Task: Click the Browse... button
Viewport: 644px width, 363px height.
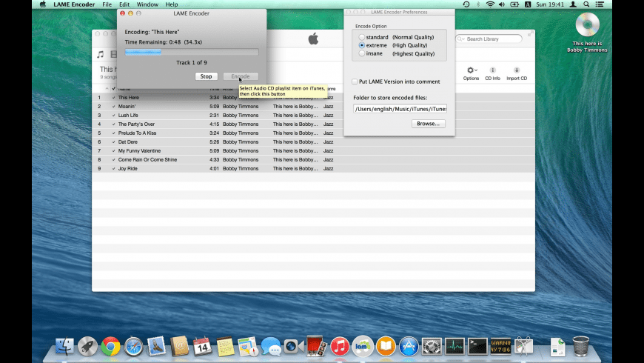Action: (428, 124)
